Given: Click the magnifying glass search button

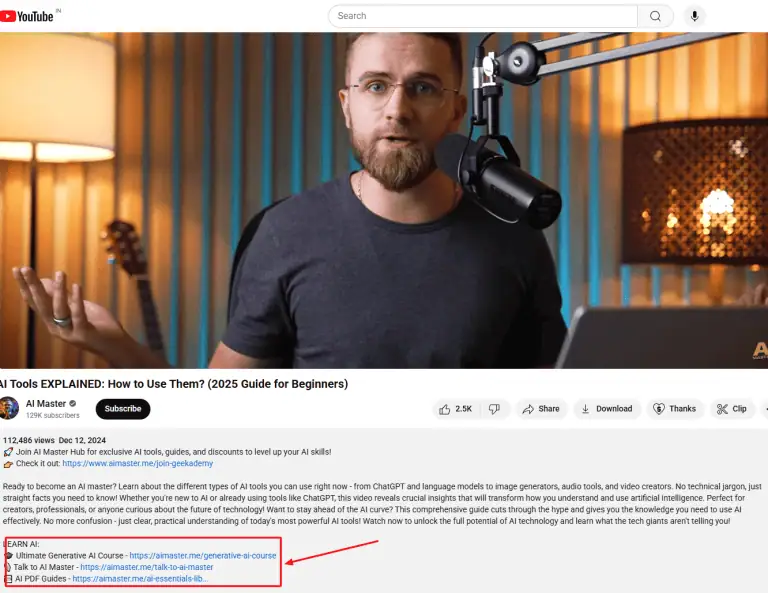Looking at the screenshot, I should tap(655, 16).
